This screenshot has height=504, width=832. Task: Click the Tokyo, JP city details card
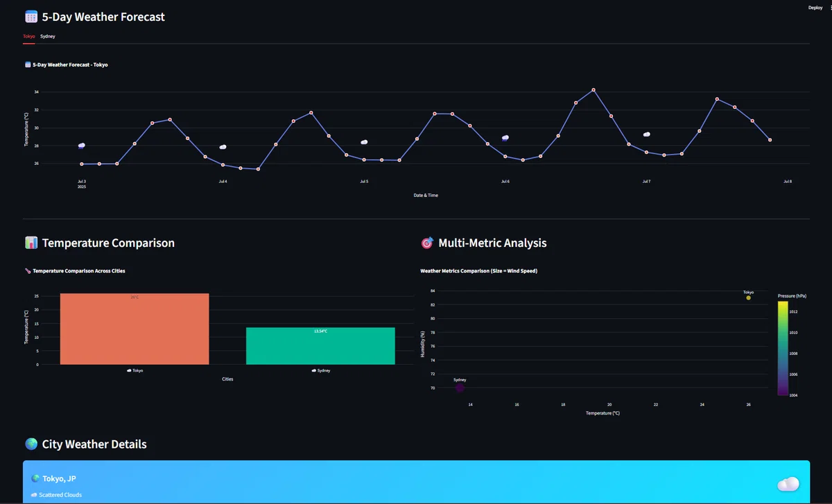pyautogui.click(x=416, y=483)
